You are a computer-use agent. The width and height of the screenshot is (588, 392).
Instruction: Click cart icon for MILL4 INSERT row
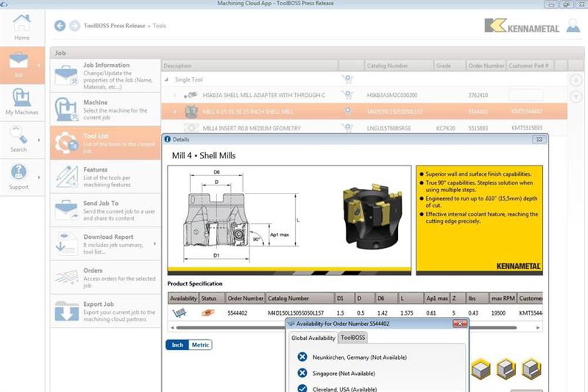[347, 128]
